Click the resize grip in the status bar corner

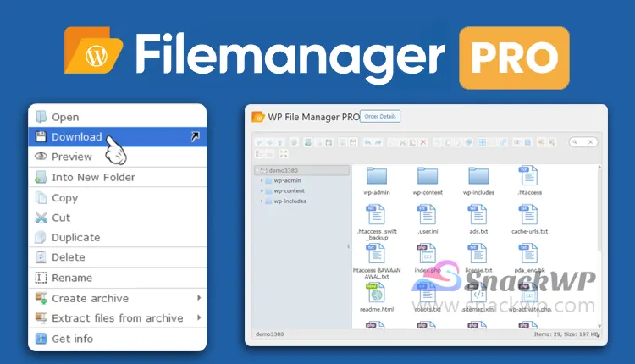pyautogui.click(x=599, y=335)
